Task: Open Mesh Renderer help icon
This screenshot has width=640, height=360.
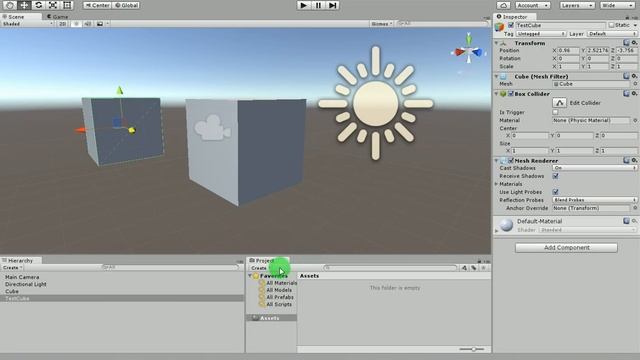Action: tap(626, 160)
